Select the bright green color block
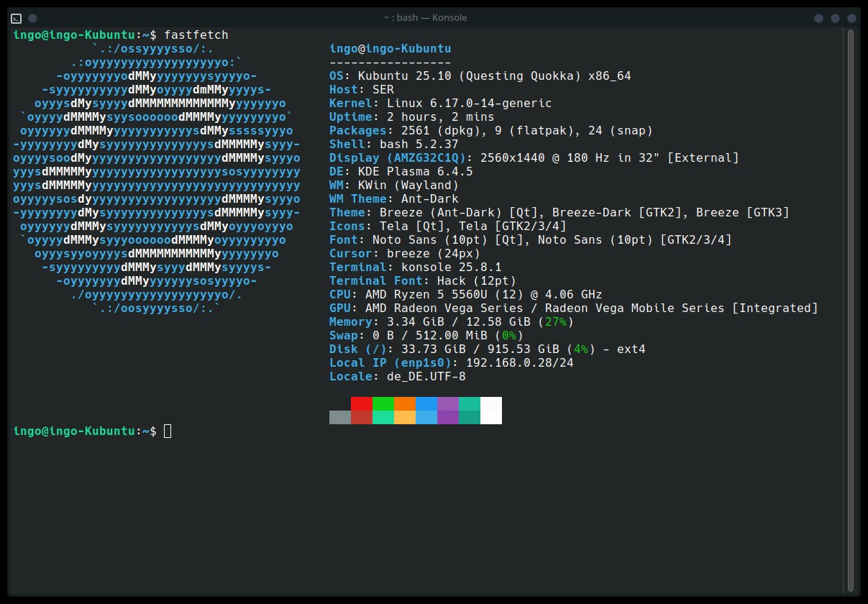The width and height of the screenshot is (868, 604). (x=383, y=403)
